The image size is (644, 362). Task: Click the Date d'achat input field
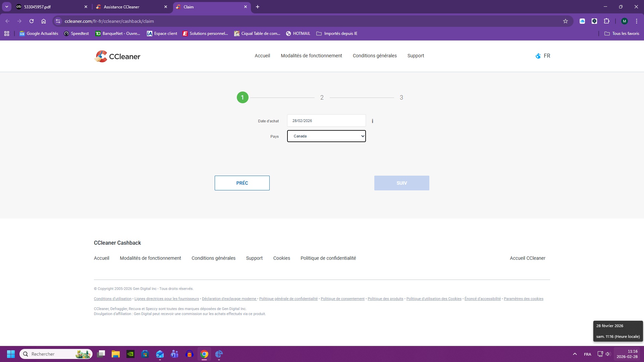326,121
